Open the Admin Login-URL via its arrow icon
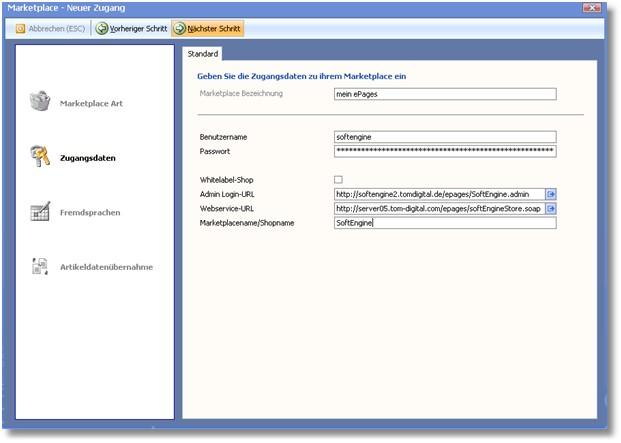The width and height of the screenshot is (621, 443). (550, 194)
